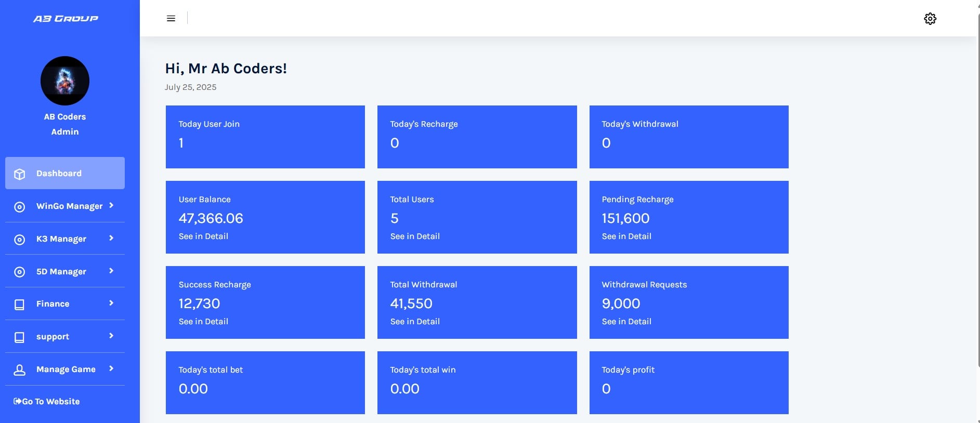Click the Finance book icon

20,305
